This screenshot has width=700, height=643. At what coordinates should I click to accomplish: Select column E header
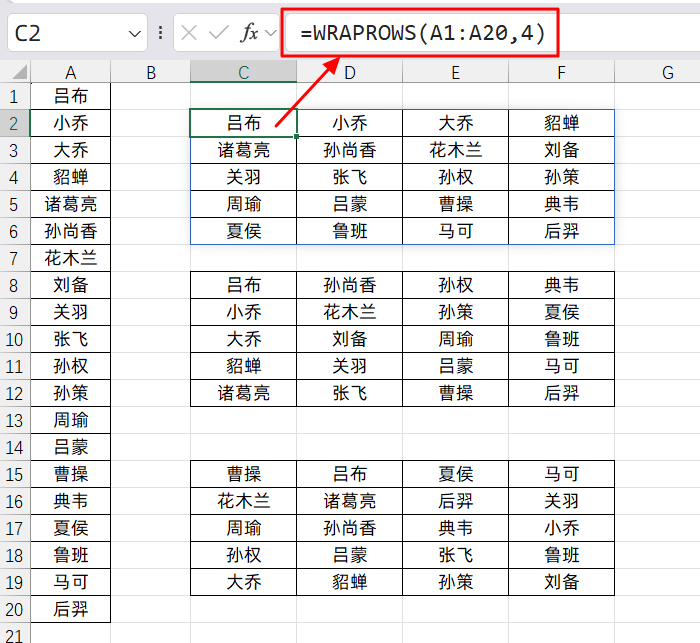pos(455,72)
